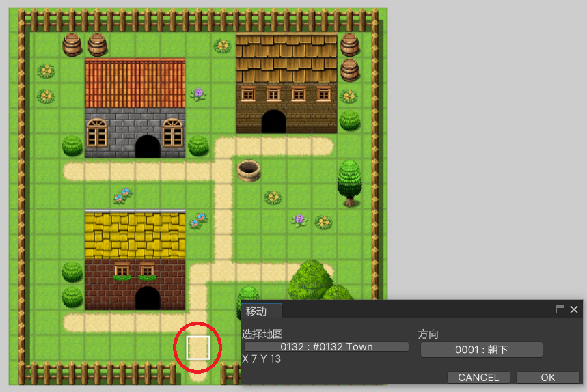587x392 pixels.
Task: Click the blue flowers above the yellow roof
Action: (123, 195)
